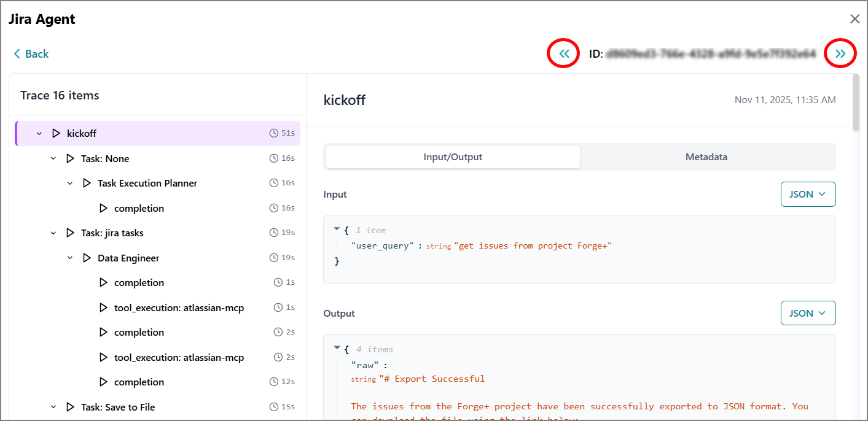Collapse the Task Execution Planner node
The height and width of the screenshot is (421, 868).
point(70,183)
